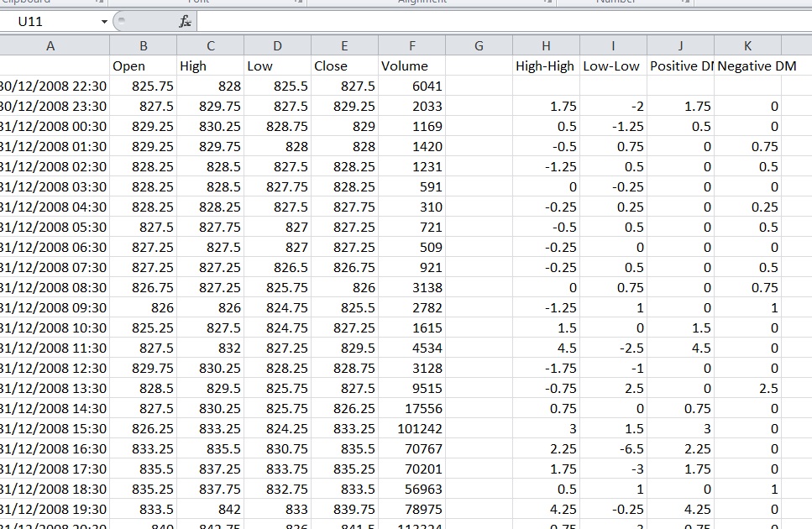Select the cell showing volume 101242
Viewport: 812px width, 529px height.
[x=411, y=428]
